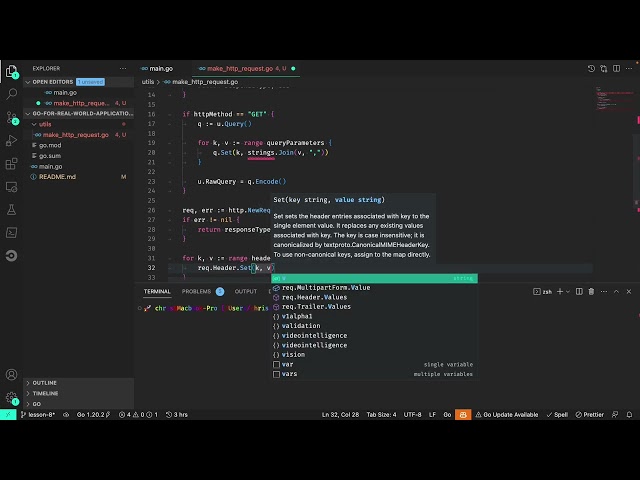Viewport: 640px width, 480px height.
Task: Click the circular sync icon in activity bar
Action: click(11, 256)
